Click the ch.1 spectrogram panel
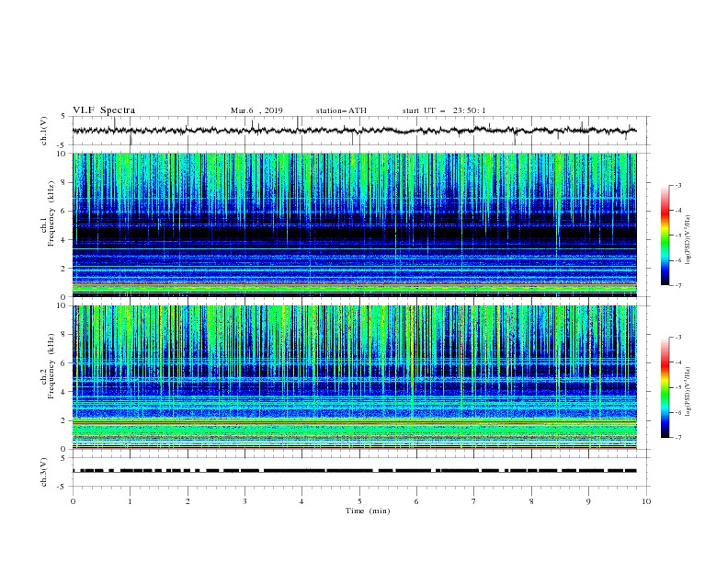This screenshot has height=563, width=728. (x=355, y=224)
